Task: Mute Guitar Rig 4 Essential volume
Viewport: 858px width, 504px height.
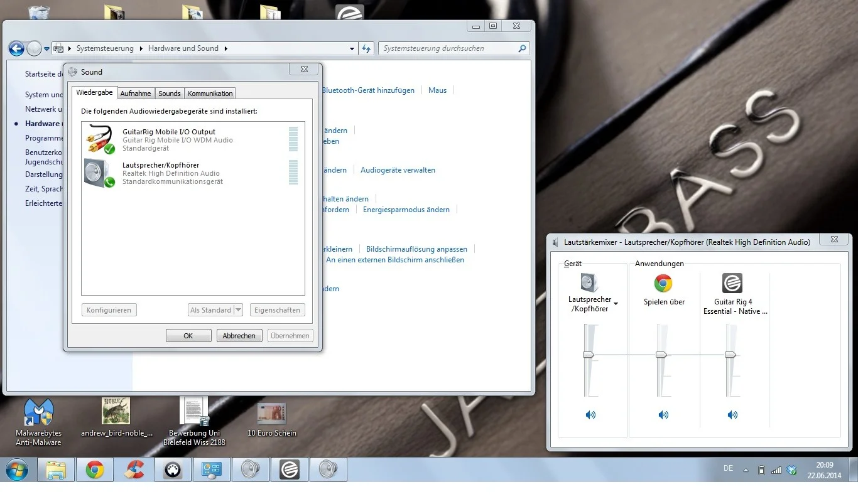Action: click(732, 415)
